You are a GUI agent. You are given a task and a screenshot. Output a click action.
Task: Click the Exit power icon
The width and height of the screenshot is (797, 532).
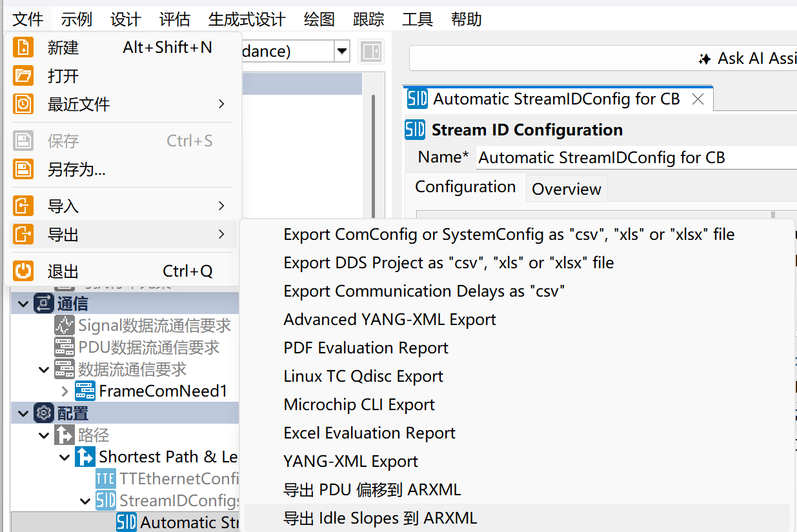pos(23,271)
